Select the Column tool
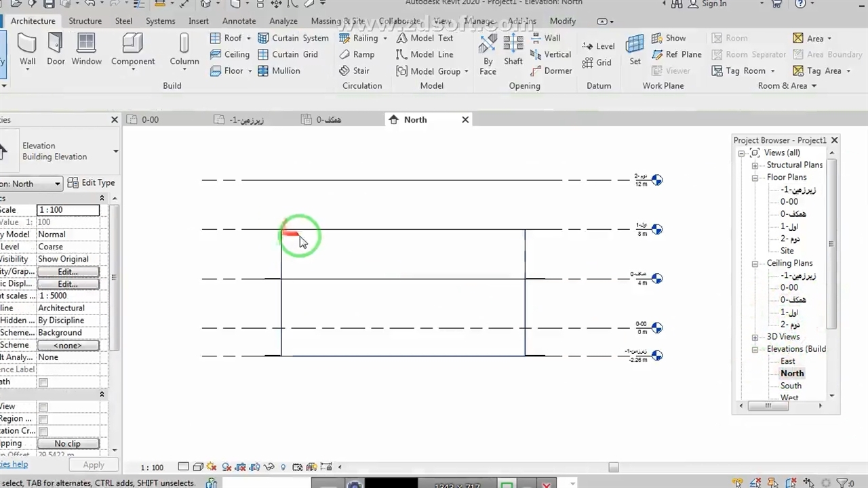 [x=184, y=50]
